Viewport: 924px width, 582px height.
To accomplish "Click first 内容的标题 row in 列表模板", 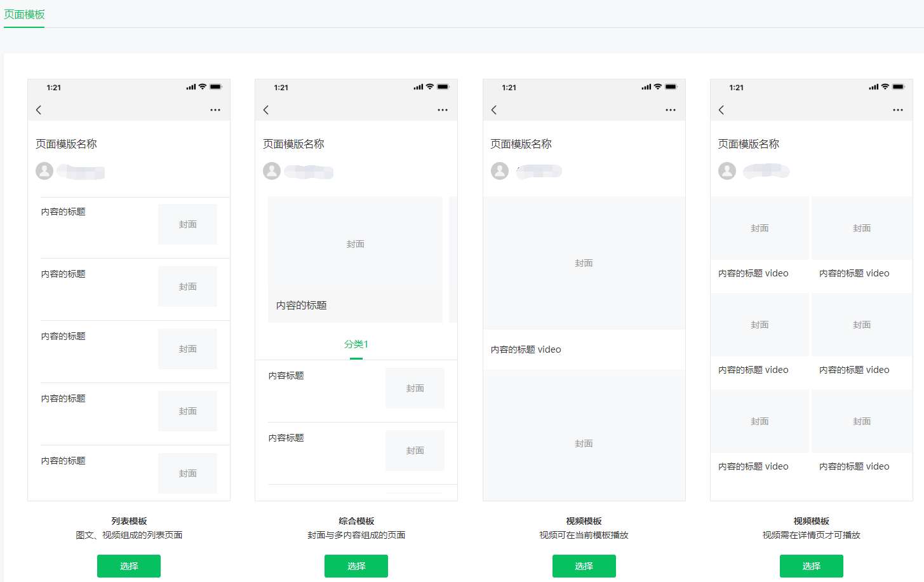I will click(x=135, y=227).
